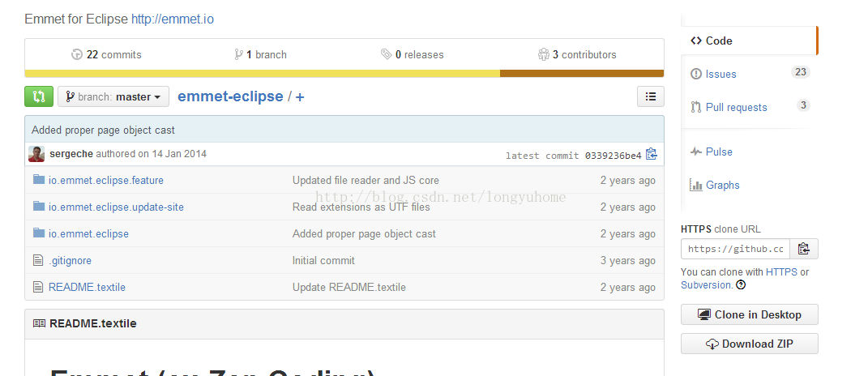The image size is (868, 376).
Task: Open 'Initial commit' message link
Action: click(x=323, y=260)
